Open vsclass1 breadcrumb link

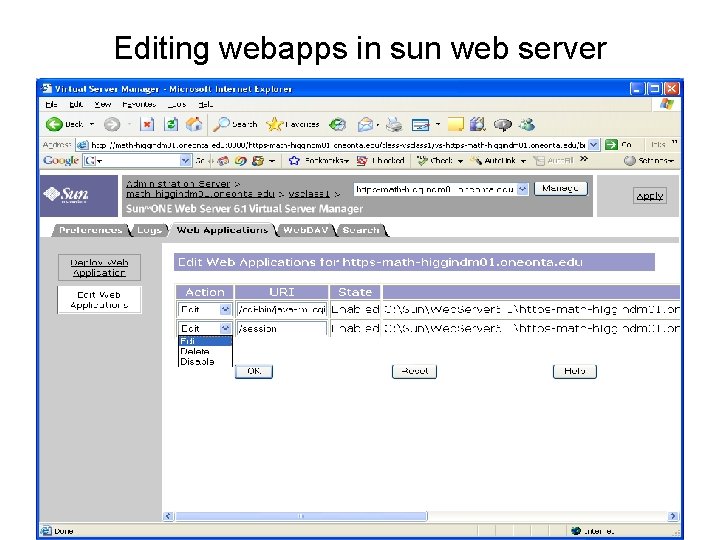309,194
